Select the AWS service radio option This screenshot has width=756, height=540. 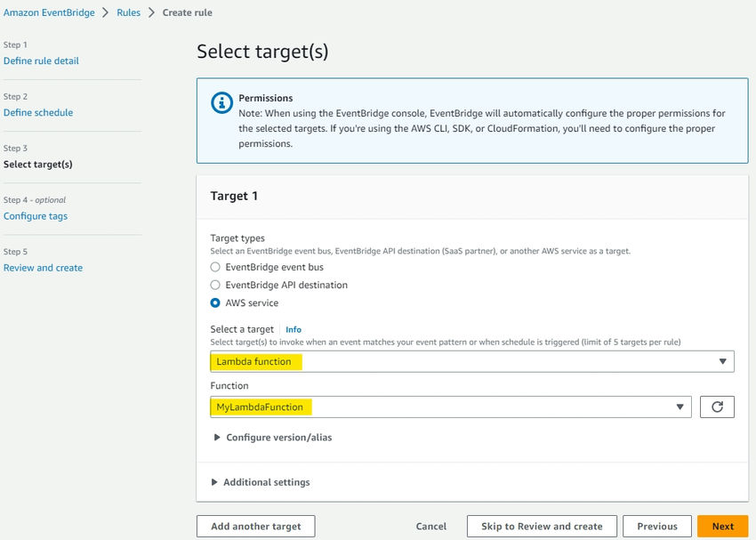coord(215,302)
